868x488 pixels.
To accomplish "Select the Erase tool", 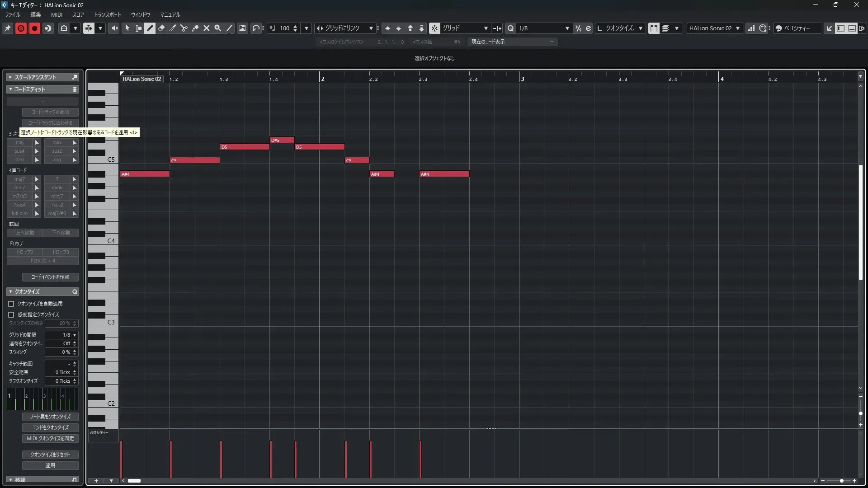I will pos(161,28).
